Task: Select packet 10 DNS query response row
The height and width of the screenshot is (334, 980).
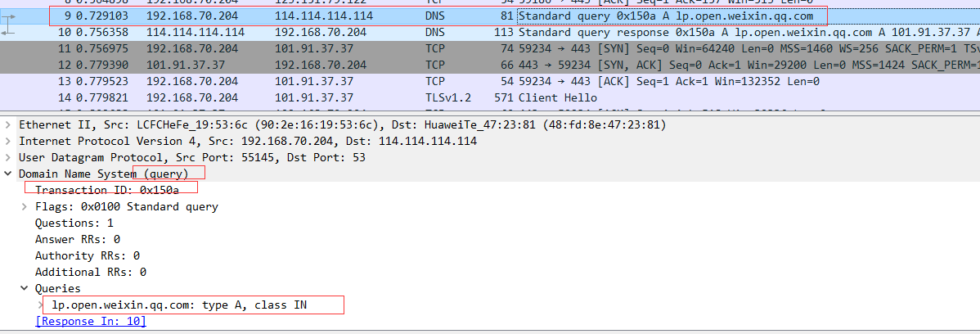Action: point(409,32)
